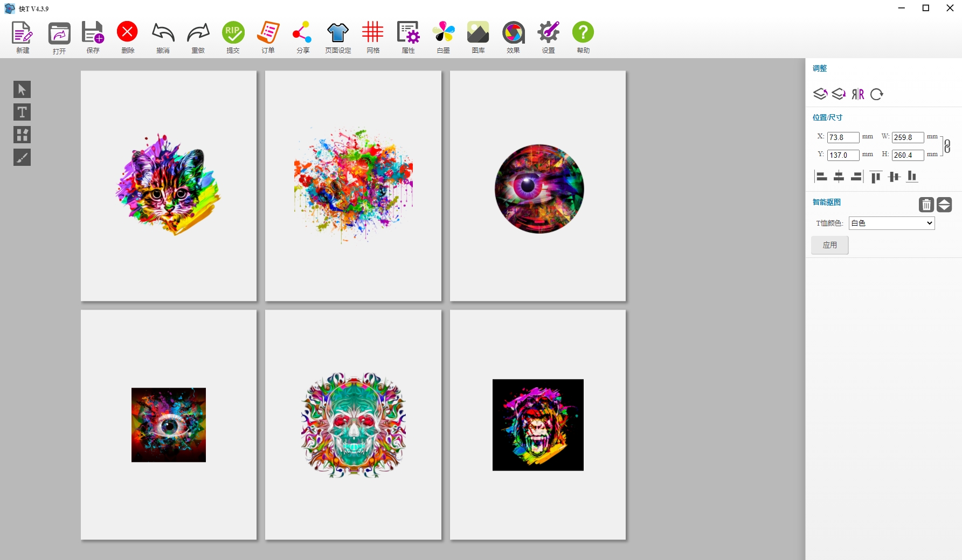Image resolution: width=962 pixels, height=560 pixels.
Task: Click the mirror flip (ЯR) icon
Action: pyautogui.click(x=857, y=94)
